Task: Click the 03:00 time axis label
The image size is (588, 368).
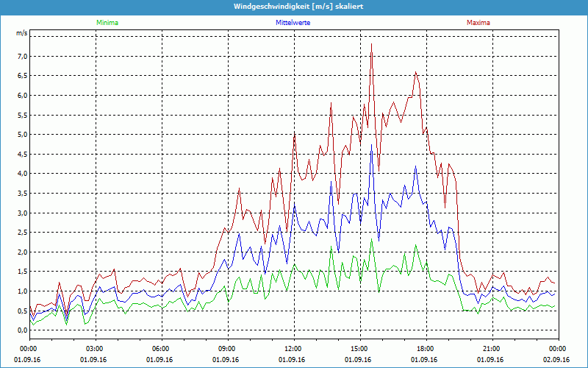Action: (95, 349)
